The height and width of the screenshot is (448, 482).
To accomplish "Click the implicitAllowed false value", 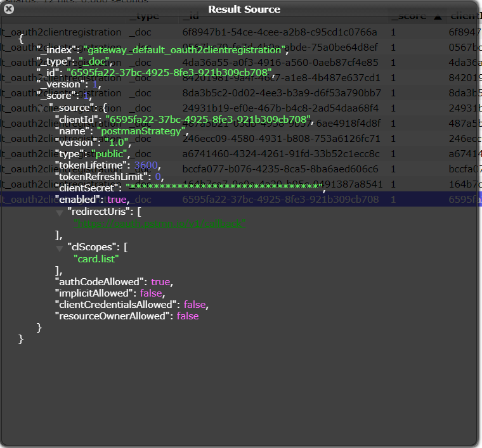I will click(152, 293).
